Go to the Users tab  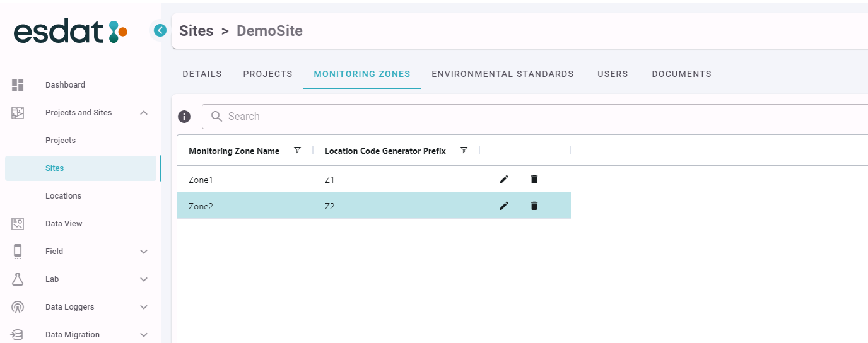tap(613, 74)
